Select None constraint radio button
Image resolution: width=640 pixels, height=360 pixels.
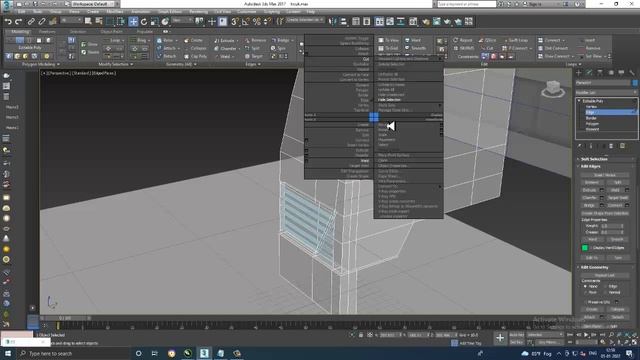(x=585, y=287)
